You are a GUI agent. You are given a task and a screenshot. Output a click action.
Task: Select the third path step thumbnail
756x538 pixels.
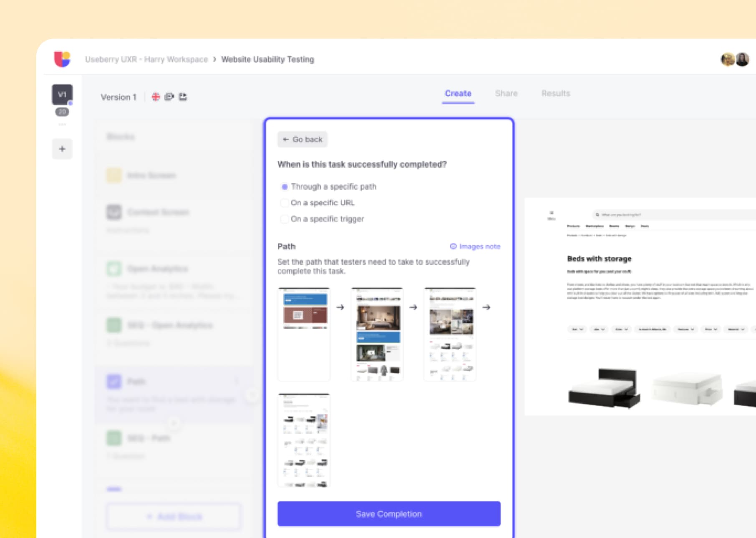pos(450,334)
